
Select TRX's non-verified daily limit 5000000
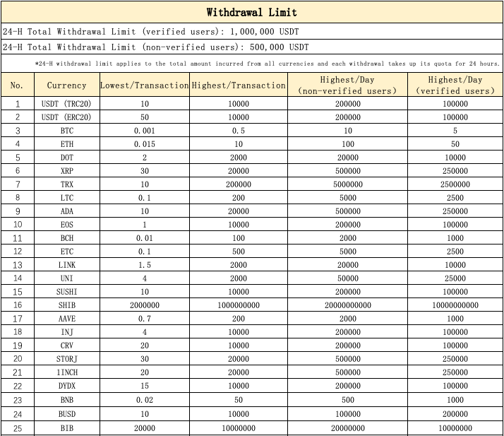347,184
